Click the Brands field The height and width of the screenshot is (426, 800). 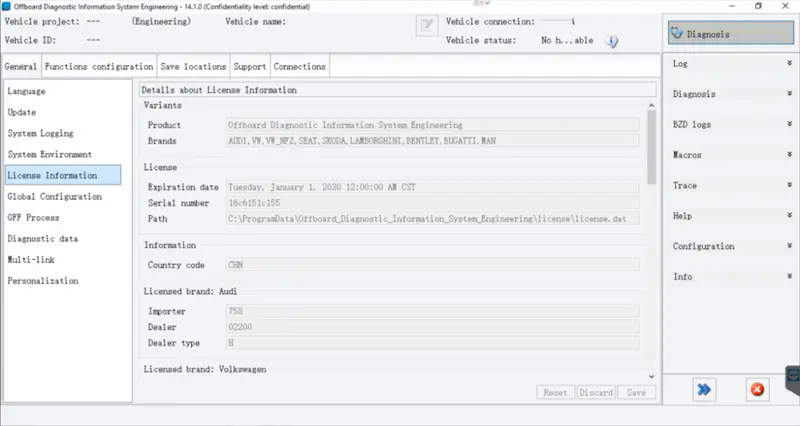(x=432, y=141)
